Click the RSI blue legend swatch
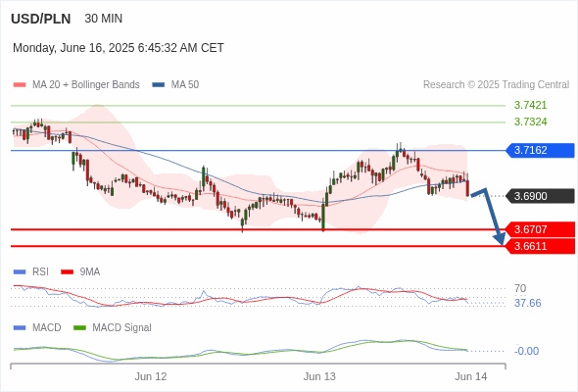The height and width of the screenshot is (392, 578). [x=20, y=272]
